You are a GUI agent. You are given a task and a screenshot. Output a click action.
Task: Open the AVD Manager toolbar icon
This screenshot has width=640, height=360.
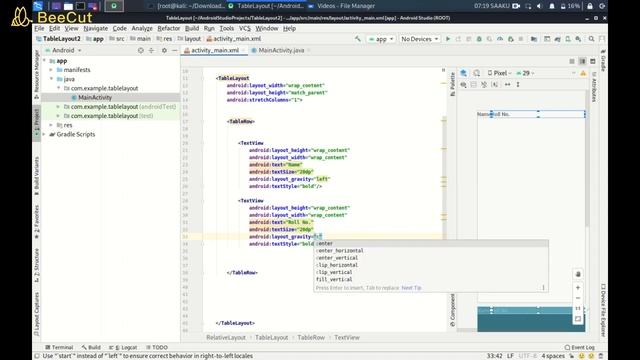[x=568, y=39]
